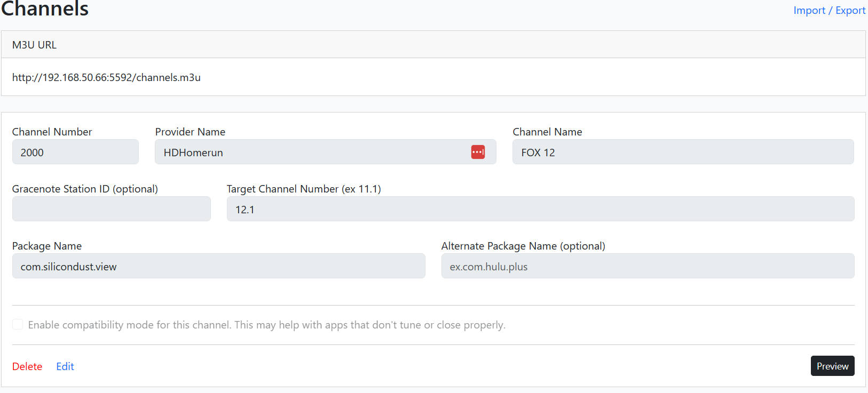Focus the Provider Name field with HDHomerun

tap(310, 153)
